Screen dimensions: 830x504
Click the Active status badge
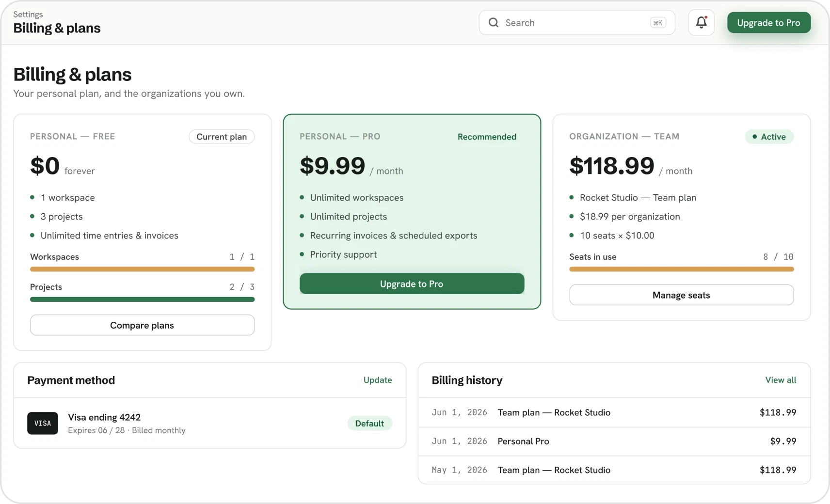coord(769,137)
